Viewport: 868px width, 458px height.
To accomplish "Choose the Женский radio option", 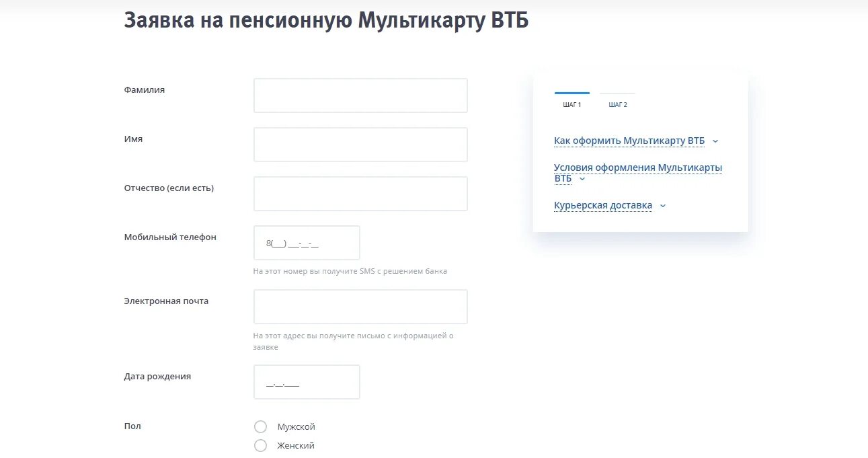I will (x=261, y=445).
